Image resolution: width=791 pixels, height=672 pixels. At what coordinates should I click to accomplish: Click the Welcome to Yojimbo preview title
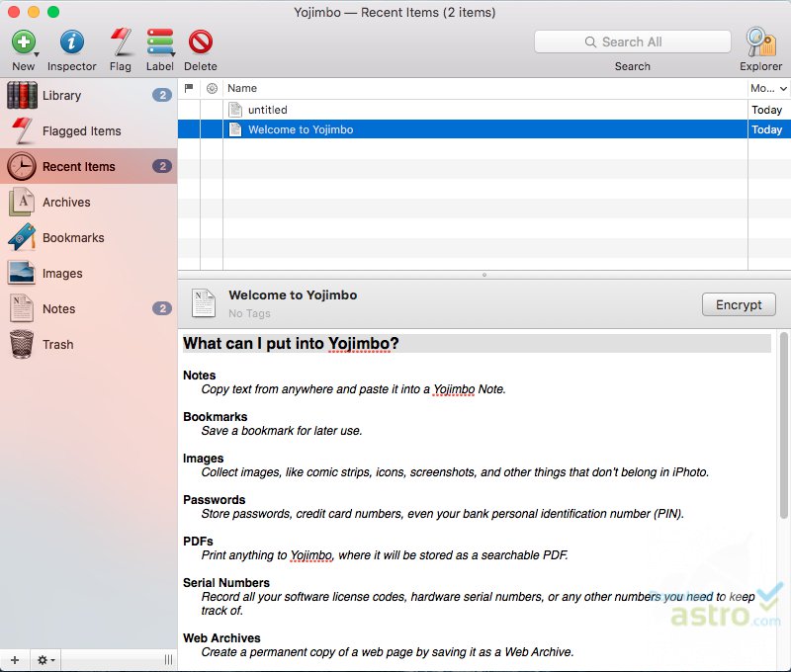tap(293, 294)
